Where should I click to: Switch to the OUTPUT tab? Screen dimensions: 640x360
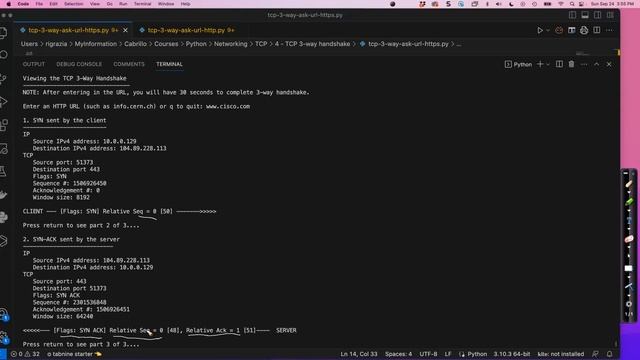point(33,64)
